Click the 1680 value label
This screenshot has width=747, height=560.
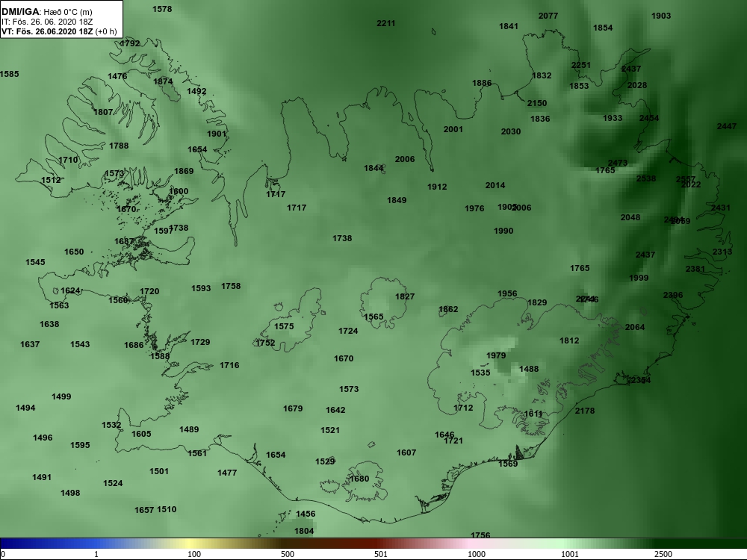[x=359, y=479]
